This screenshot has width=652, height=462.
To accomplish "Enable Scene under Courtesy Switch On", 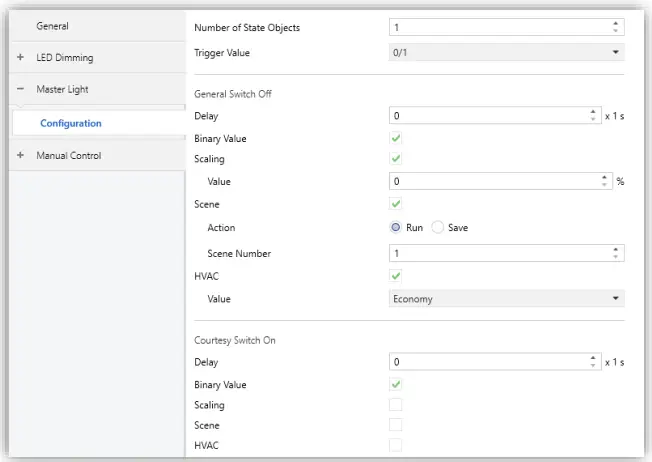I will pyautogui.click(x=396, y=425).
